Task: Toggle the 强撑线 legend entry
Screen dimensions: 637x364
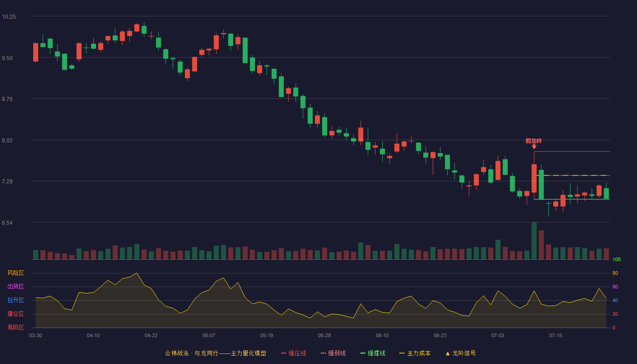Action: tap(373, 353)
